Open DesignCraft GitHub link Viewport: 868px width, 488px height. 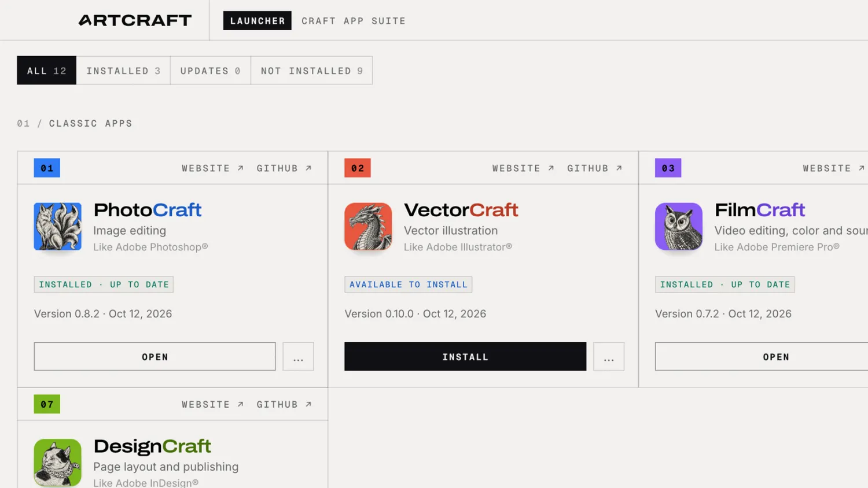click(285, 405)
